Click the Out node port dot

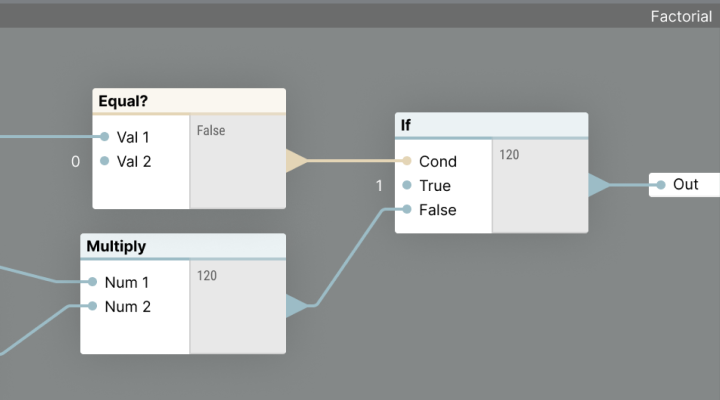[661, 185]
